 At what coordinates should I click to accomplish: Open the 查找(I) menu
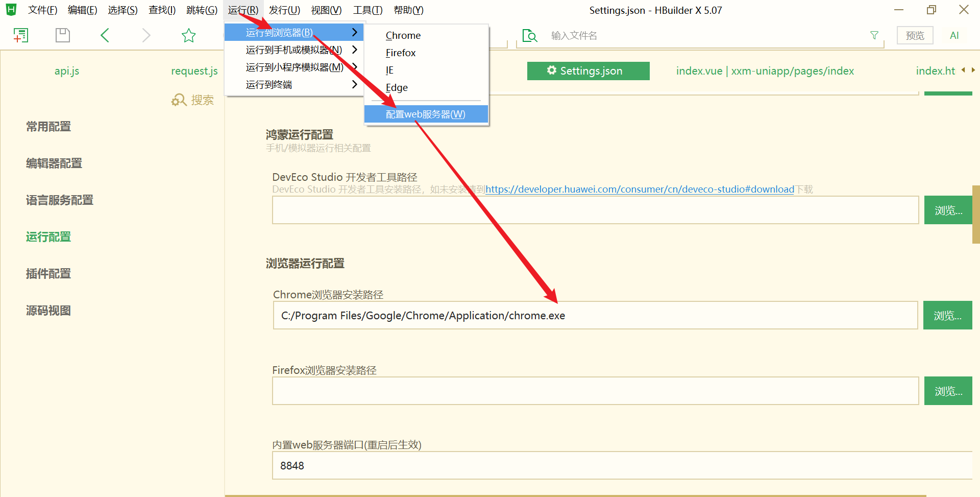tap(162, 10)
